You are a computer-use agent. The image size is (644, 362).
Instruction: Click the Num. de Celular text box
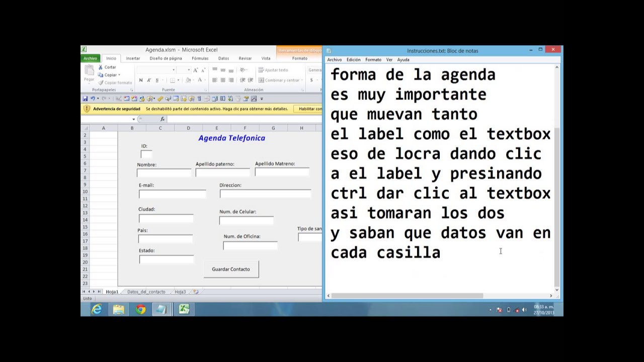click(x=247, y=220)
